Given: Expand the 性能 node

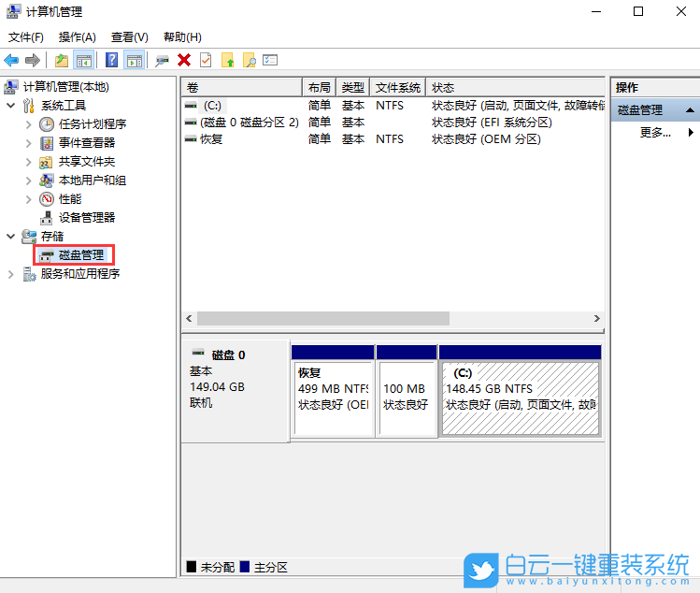Looking at the screenshot, I should pos(29,199).
